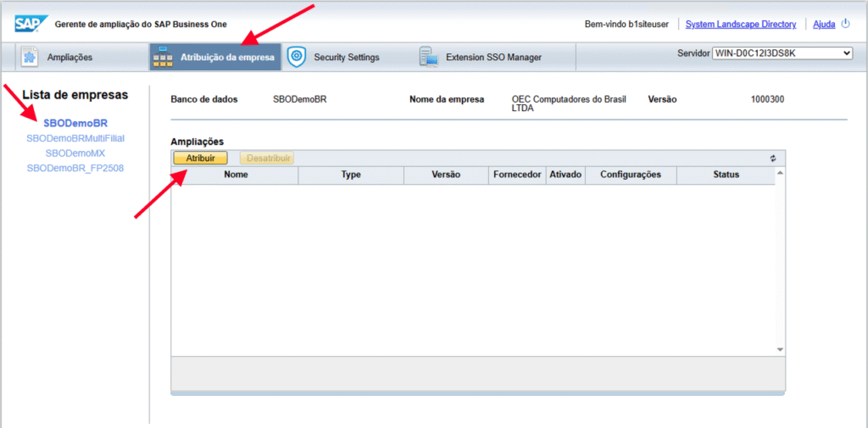Click the Atribuição da empresa tab icon
This screenshot has width=868, height=428.
[163, 58]
